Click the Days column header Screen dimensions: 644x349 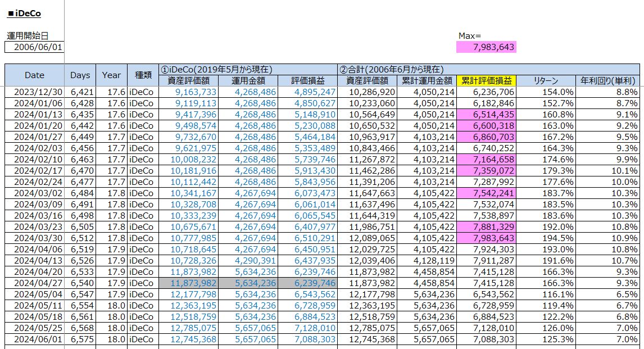(80, 75)
